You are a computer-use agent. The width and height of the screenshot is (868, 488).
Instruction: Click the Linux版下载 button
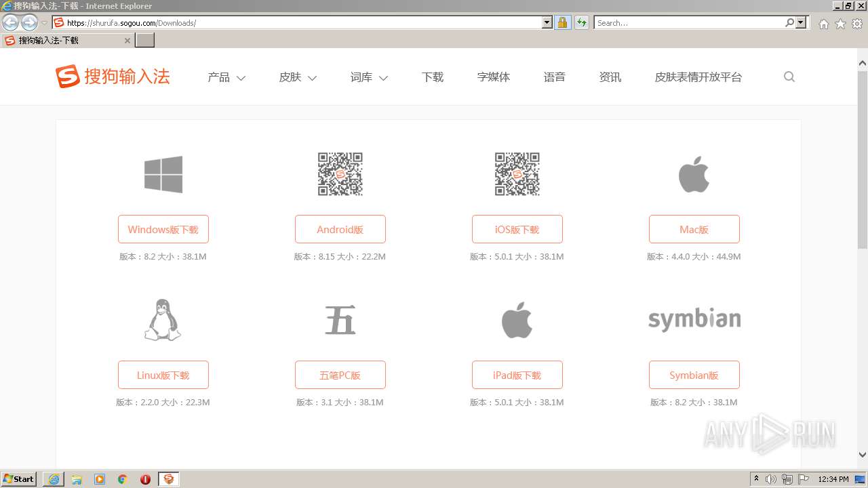point(163,375)
